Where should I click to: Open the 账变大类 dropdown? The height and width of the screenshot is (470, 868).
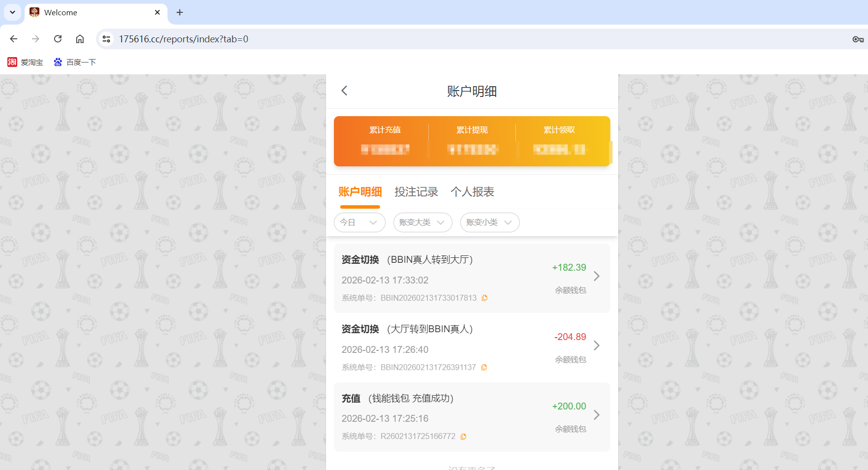click(x=422, y=222)
